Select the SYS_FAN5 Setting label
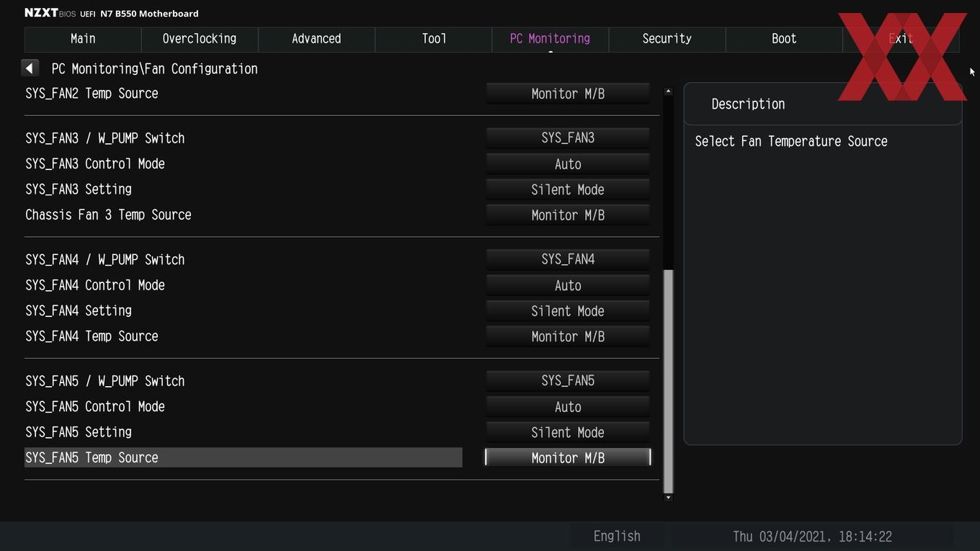The width and height of the screenshot is (980, 551). [x=79, y=432]
